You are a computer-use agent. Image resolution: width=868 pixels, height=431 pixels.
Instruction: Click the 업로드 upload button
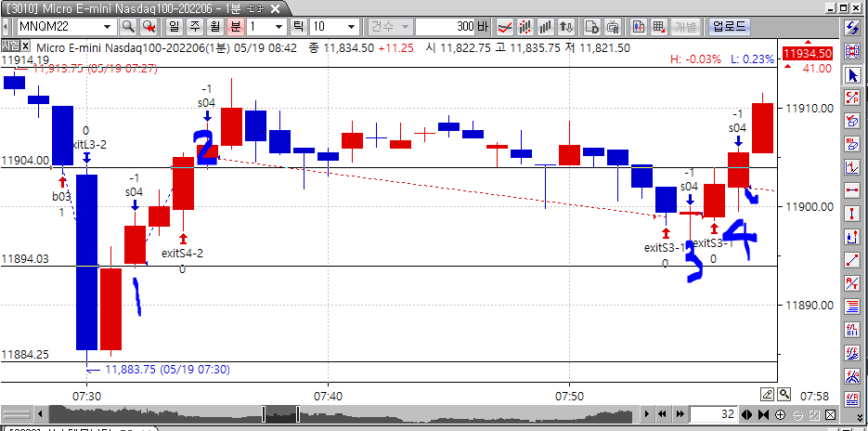coord(728,26)
